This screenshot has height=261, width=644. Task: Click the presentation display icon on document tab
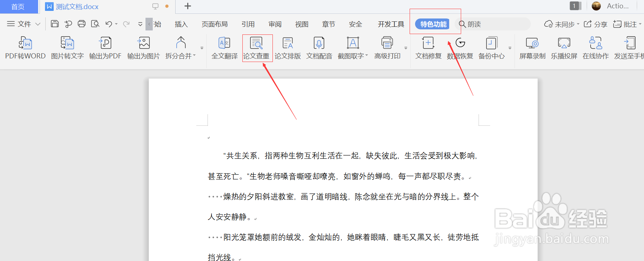tap(155, 6)
